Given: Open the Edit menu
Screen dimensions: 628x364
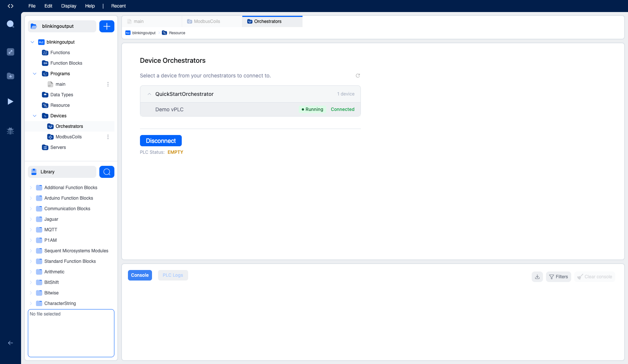Looking at the screenshot, I should tap(48, 6).
